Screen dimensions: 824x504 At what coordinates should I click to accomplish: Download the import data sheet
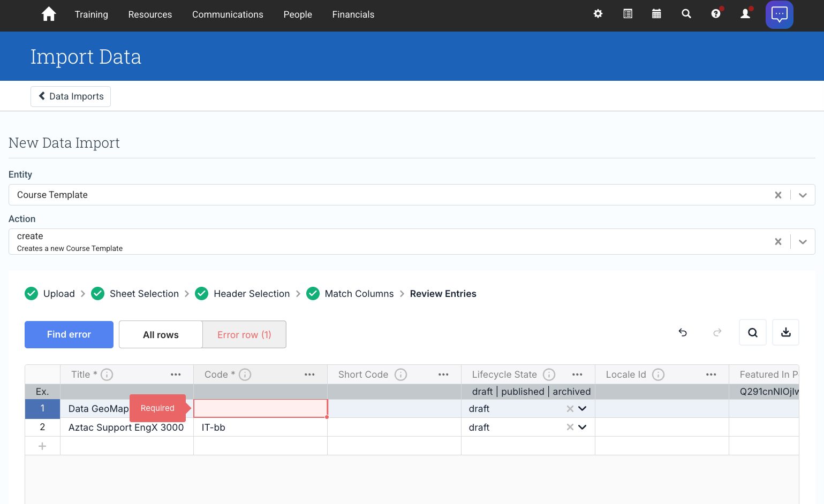786,332
